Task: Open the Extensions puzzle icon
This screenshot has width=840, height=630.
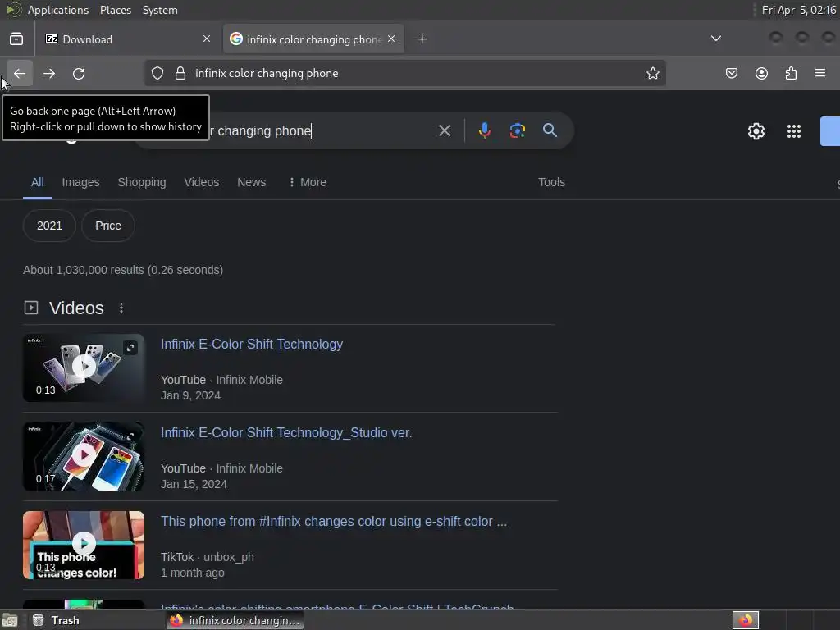Action: [792, 73]
